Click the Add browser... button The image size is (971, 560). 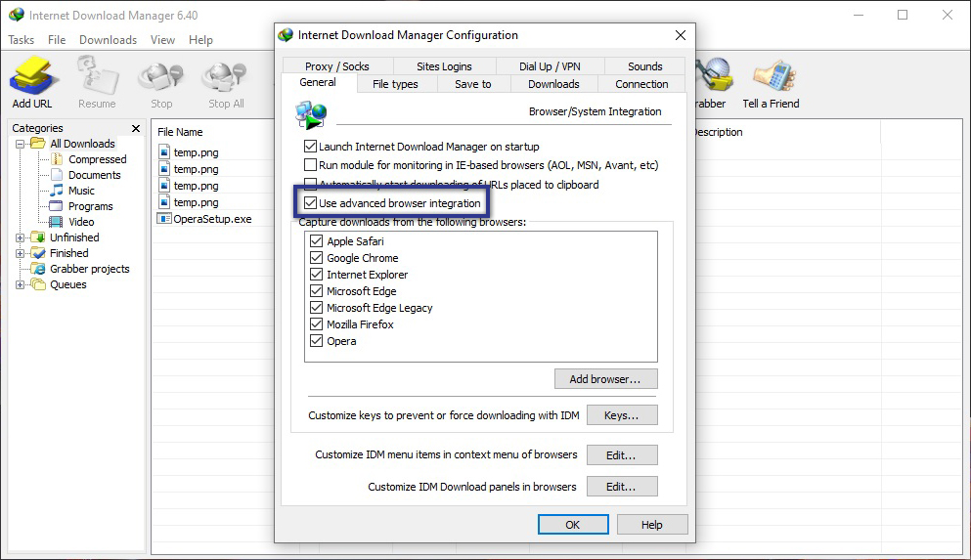tap(605, 378)
